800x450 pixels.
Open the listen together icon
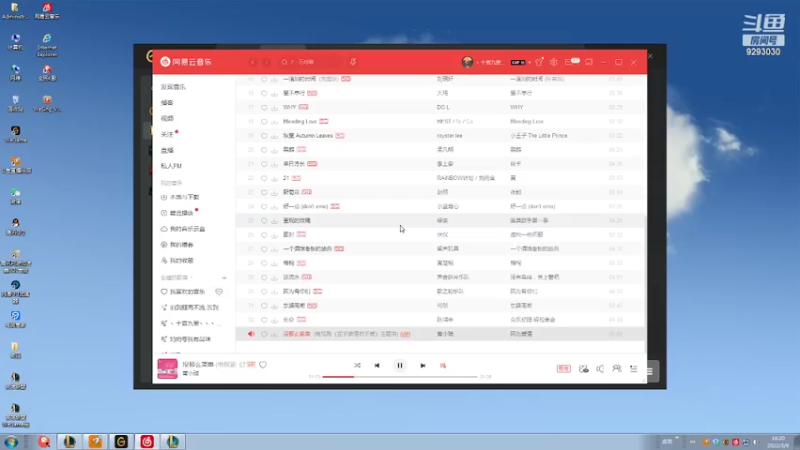coord(617,368)
